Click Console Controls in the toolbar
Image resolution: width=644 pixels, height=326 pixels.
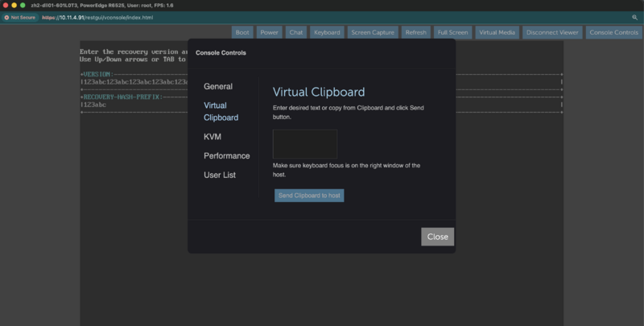[613, 33]
